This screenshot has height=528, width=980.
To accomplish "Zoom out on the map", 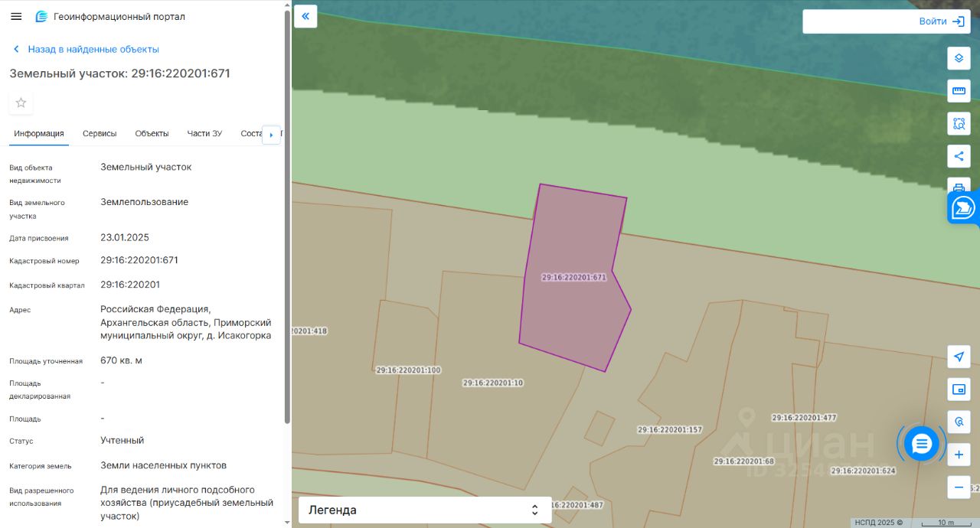I will (959, 487).
